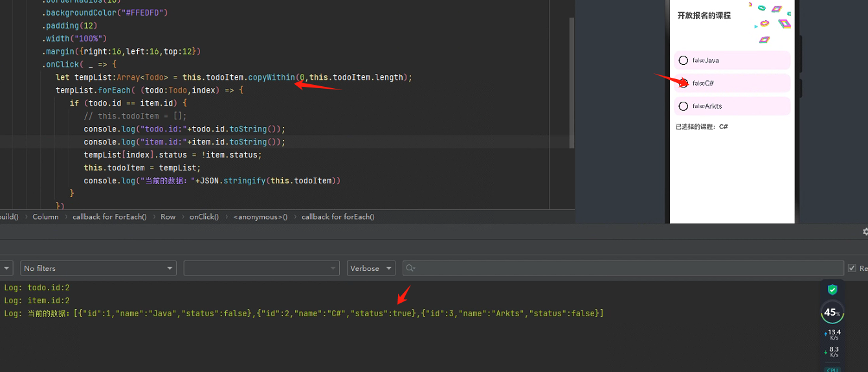Jump to Column in the breadcrumb bar
The width and height of the screenshot is (868, 372).
pos(45,217)
